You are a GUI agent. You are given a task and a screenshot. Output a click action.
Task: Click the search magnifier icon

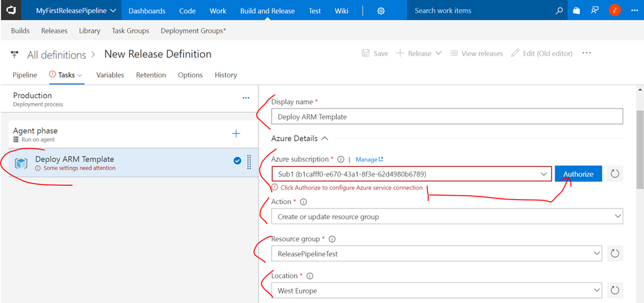(x=559, y=11)
